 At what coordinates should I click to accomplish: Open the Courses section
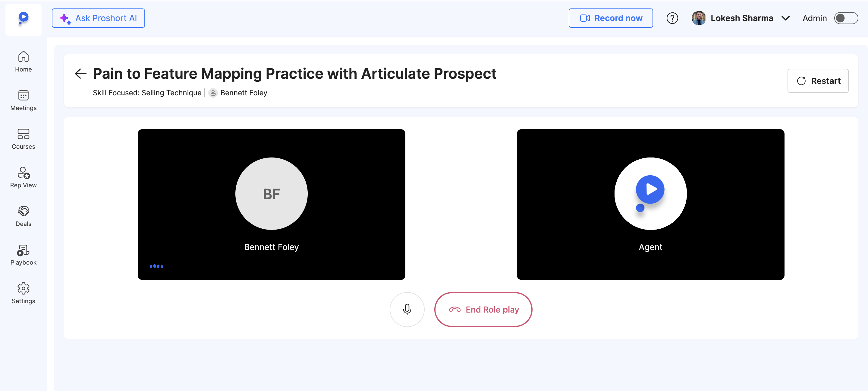[23, 139]
